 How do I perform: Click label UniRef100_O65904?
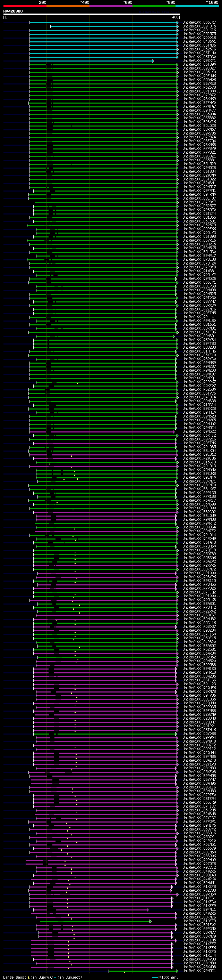(199, 114)
